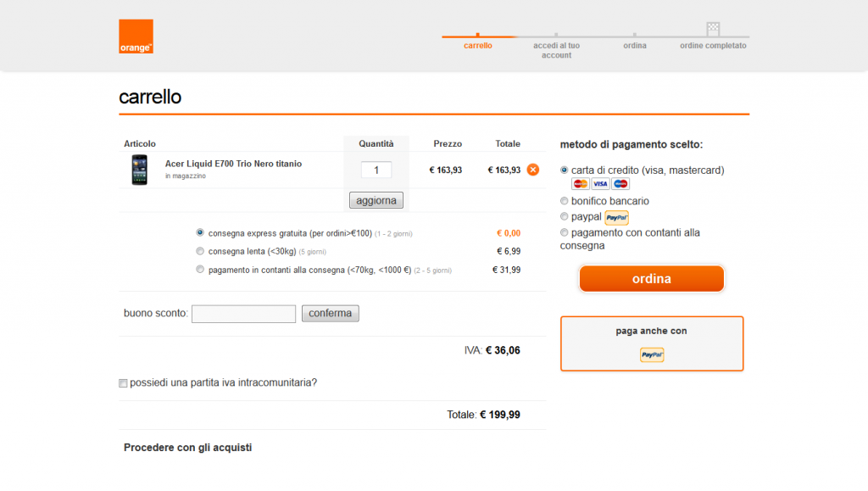This screenshot has width=868, height=491.
Task: Click the Visa payment icon
Action: coord(601,183)
